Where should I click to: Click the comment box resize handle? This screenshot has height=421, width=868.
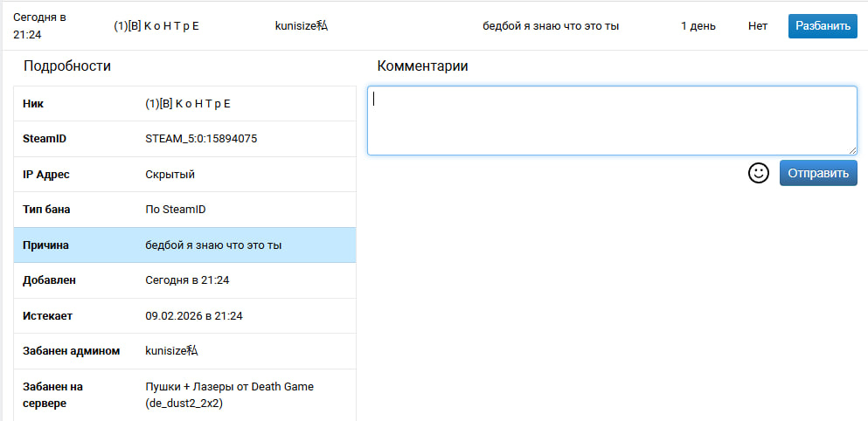point(851,150)
